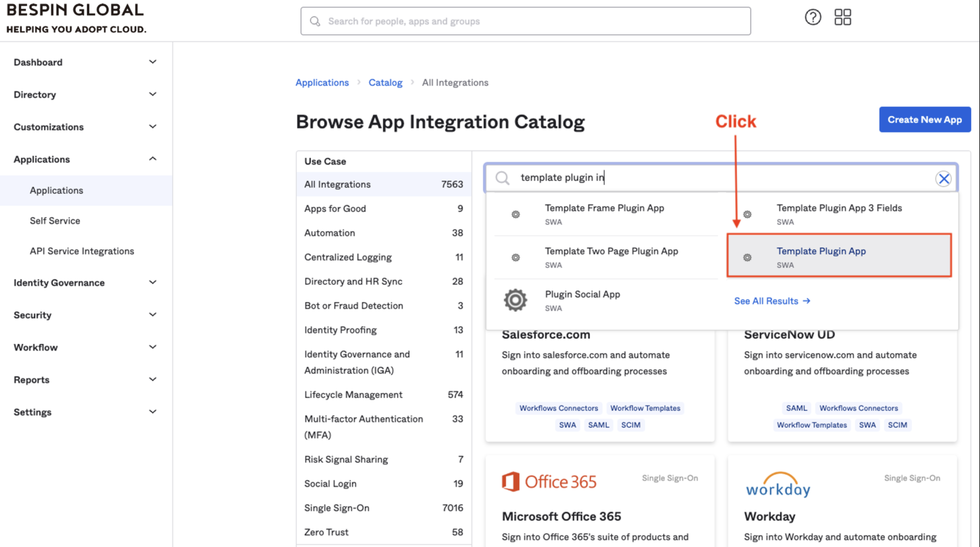The image size is (980, 547).
Task: Open API Service Integrations menu item
Action: pyautogui.click(x=82, y=251)
